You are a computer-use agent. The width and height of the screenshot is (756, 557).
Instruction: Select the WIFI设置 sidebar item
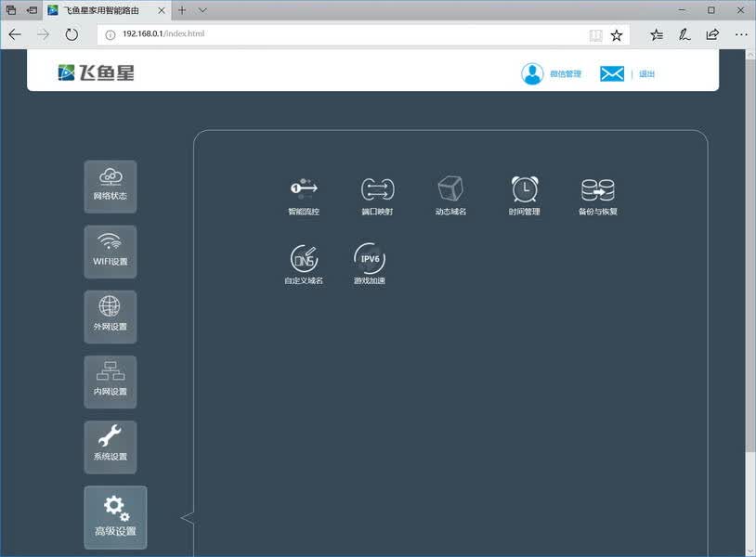click(x=111, y=252)
